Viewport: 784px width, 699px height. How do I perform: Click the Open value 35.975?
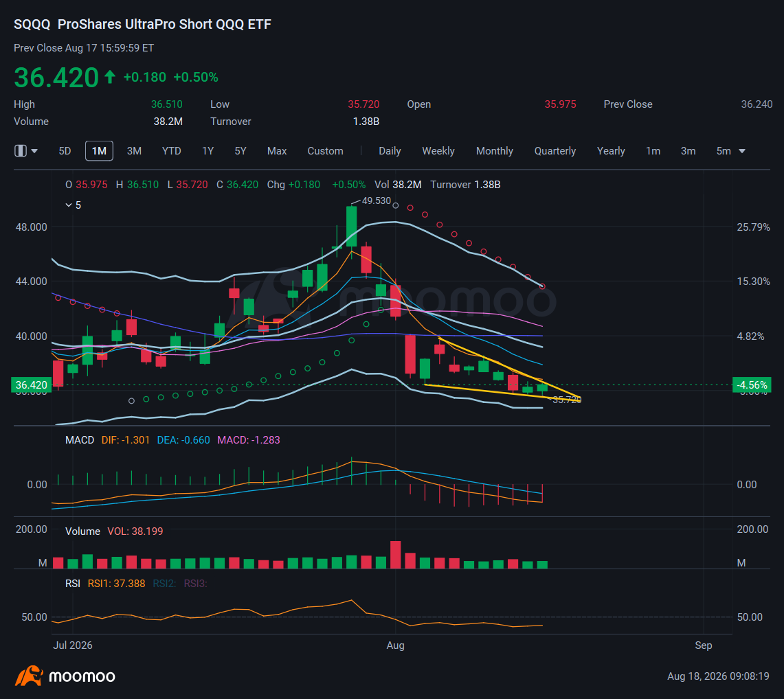[560, 104]
